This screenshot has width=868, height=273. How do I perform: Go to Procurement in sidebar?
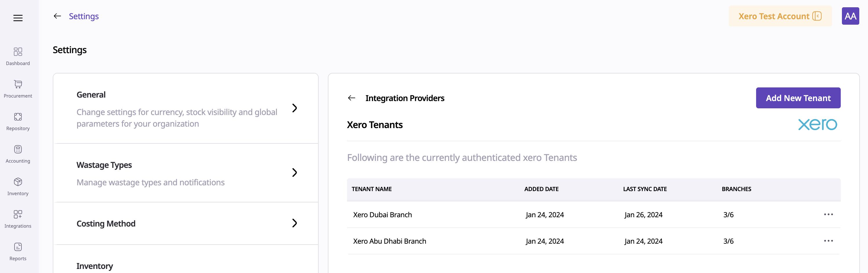(18, 89)
